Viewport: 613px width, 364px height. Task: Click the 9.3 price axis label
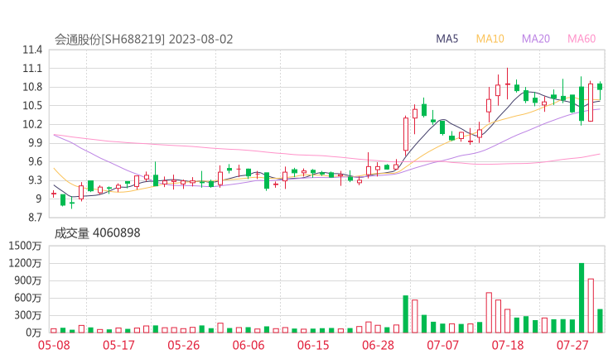[x=35, y=180]
